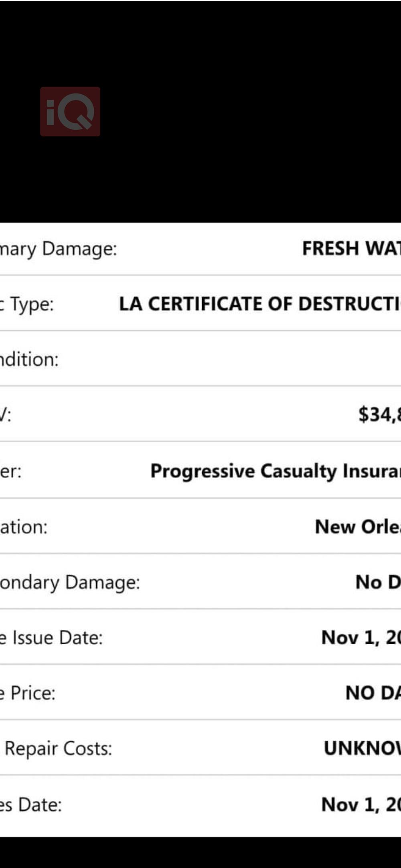Select the NO DA price value
401x868 pixels.
tap(373, 693)
